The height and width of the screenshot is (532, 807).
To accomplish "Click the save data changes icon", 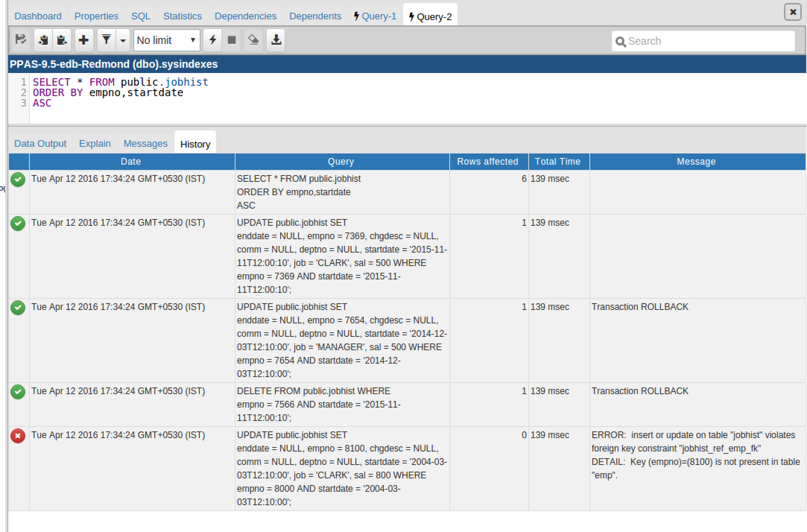I will coord(20,40).
